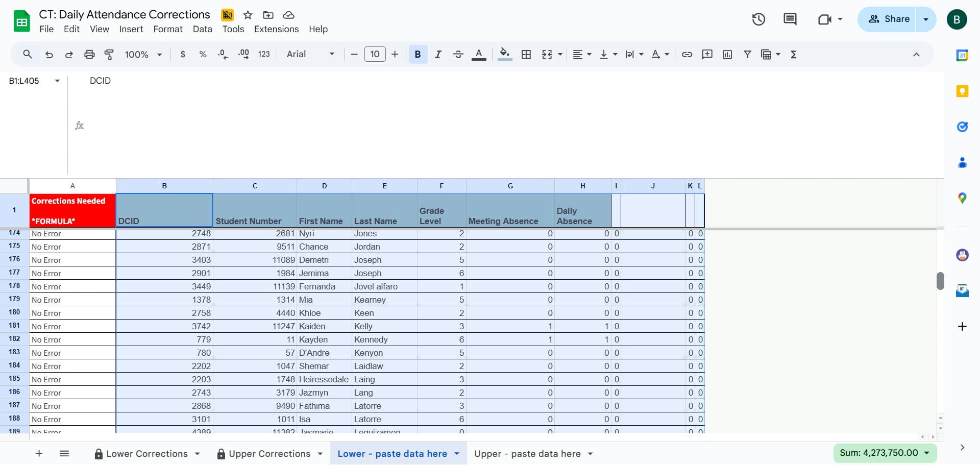Switch to Upper Corrections sheet tab

pyautogui.click(x=269, y=454)
